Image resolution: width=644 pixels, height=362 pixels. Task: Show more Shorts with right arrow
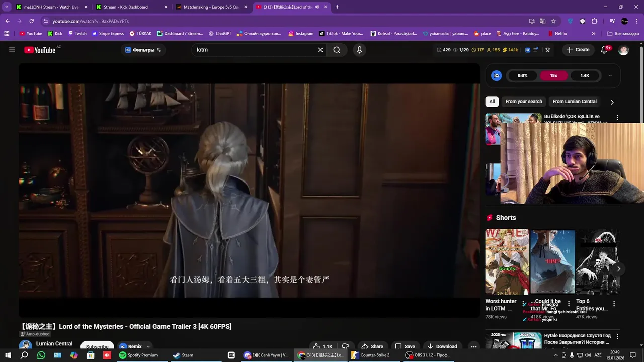618,269
